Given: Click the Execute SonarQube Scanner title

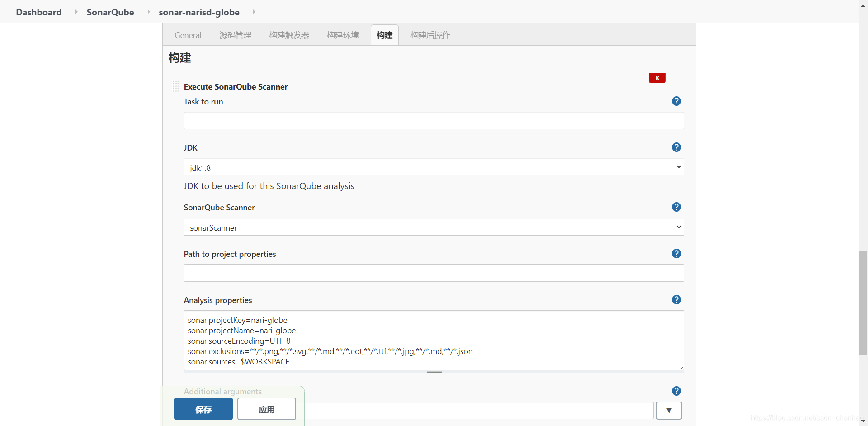Looking at the screenshot, I should click(x=236, y=87).
